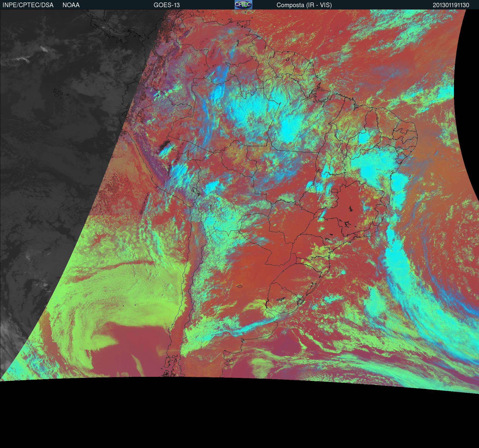Click the INPE/CPTEC/DSA header label
Screen dimensions: 479x448
pyautogui.click(x=28, y=5)
